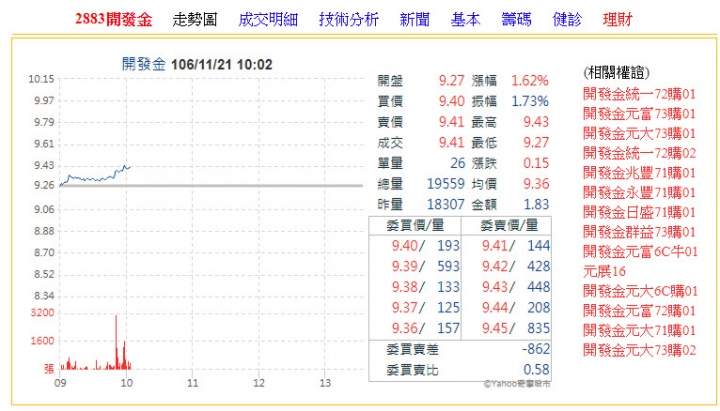The image size is (720, 411).
Task: Switch to the 成交明細 tab
Action: [268, 19]
